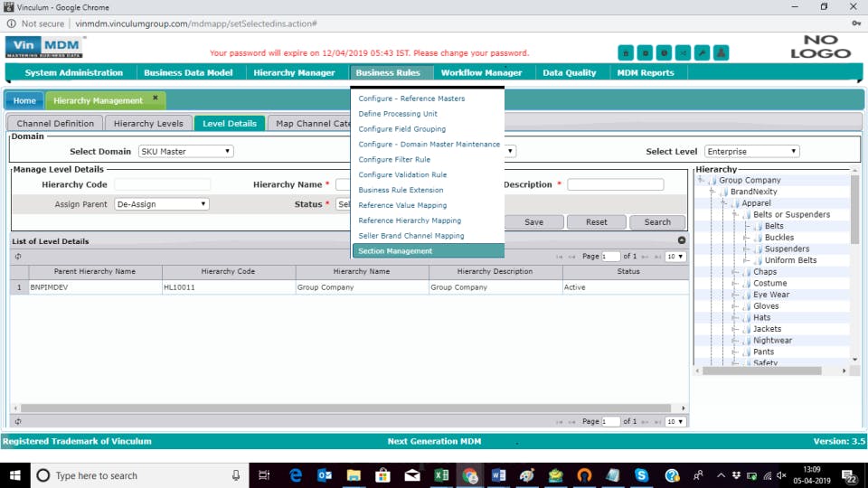Switch to the Hierarchy Levels tab

pyautogui.click(x=147, y=124)
